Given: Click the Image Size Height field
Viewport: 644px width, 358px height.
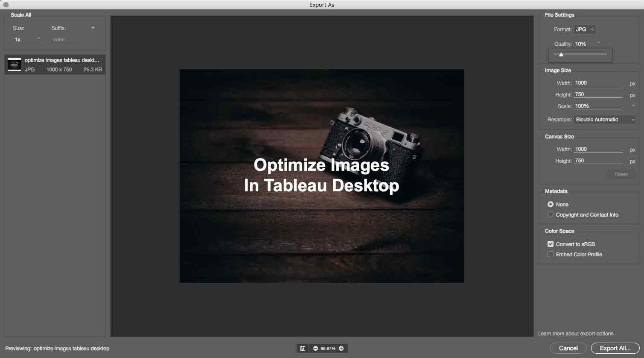Looking at the screenshot, I should tap(598, 94).
